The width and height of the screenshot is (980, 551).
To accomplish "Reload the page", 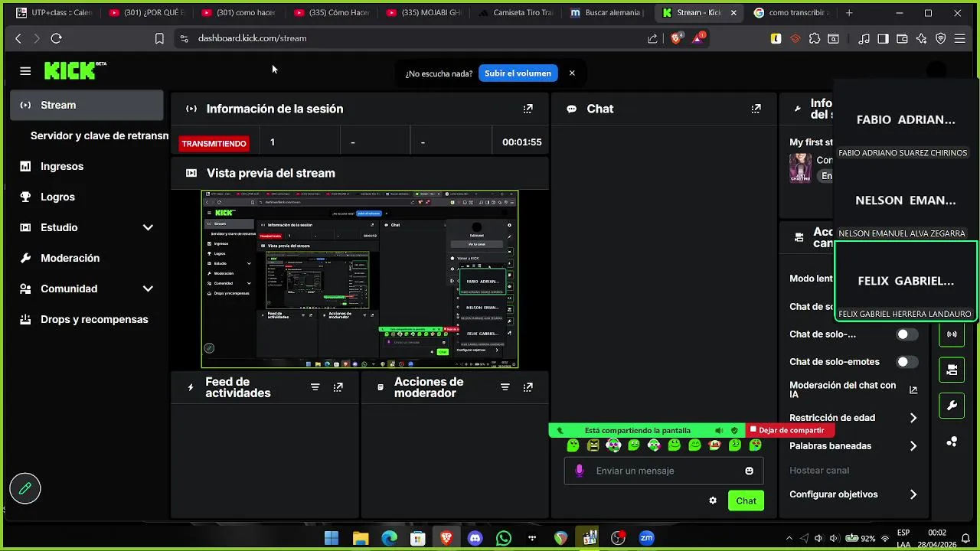I will tap(56, 38).
